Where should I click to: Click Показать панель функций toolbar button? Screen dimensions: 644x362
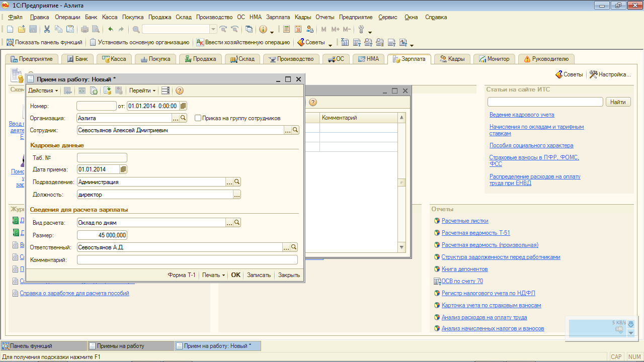tap(44, 42)
